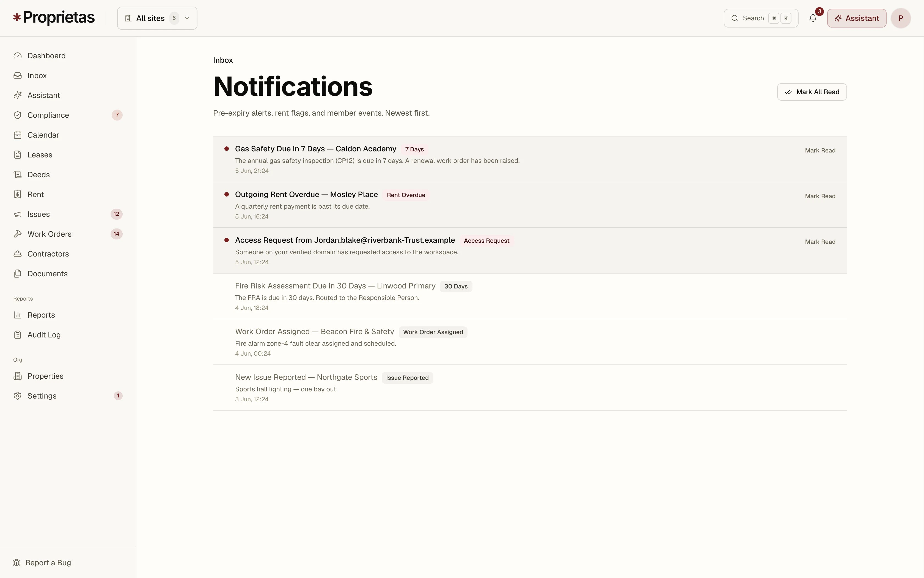This screenshot has width=924, height=578.
Task: Open the Dashboard menu item
Action: pos(68,56)
